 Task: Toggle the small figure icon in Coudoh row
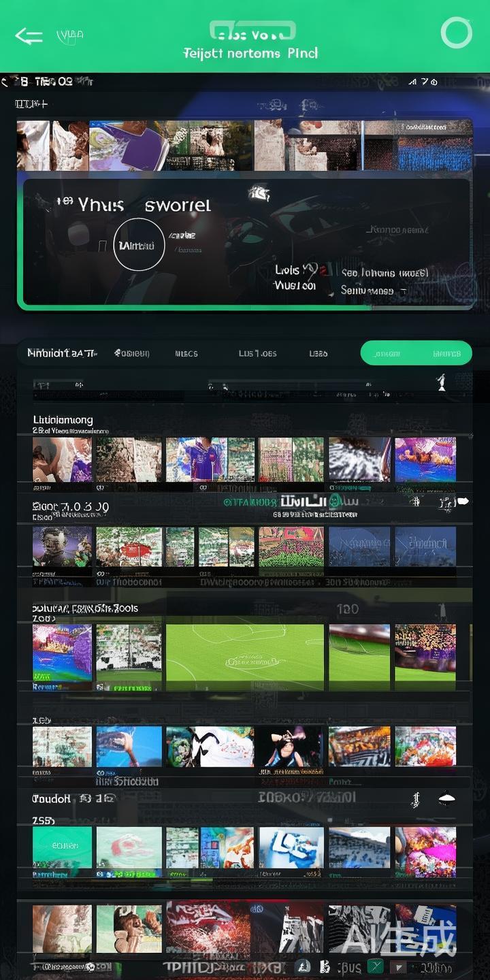(415, 800)
